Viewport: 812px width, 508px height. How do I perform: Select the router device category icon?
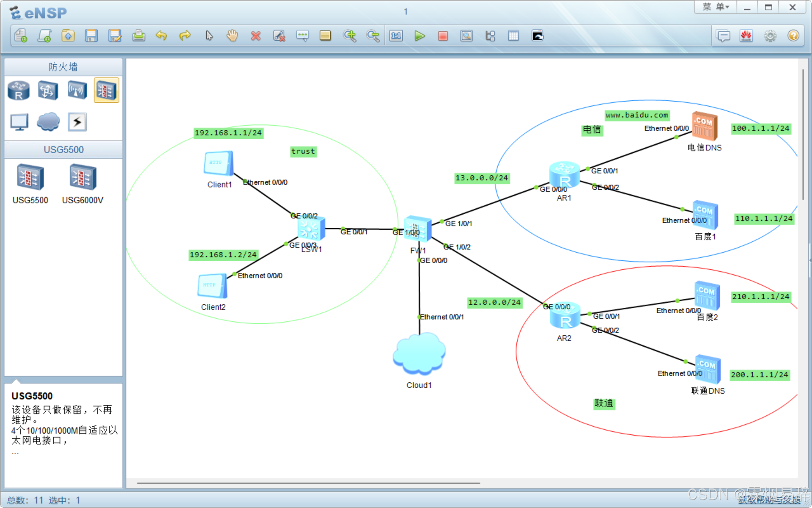click(x=19, y=90)
